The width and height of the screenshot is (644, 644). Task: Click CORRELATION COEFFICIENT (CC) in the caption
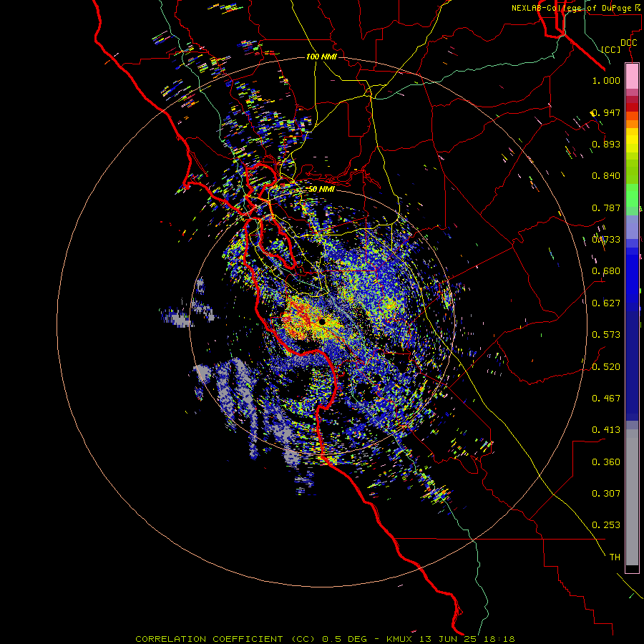click(227, 639)
